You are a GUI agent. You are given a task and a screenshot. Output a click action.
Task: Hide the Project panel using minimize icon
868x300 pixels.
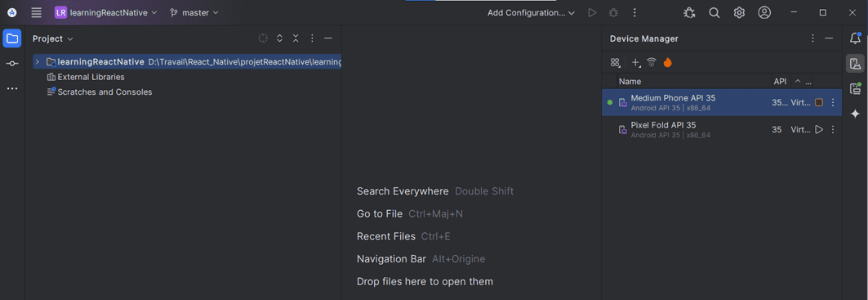pyautogui.click(x=328, y=38)
